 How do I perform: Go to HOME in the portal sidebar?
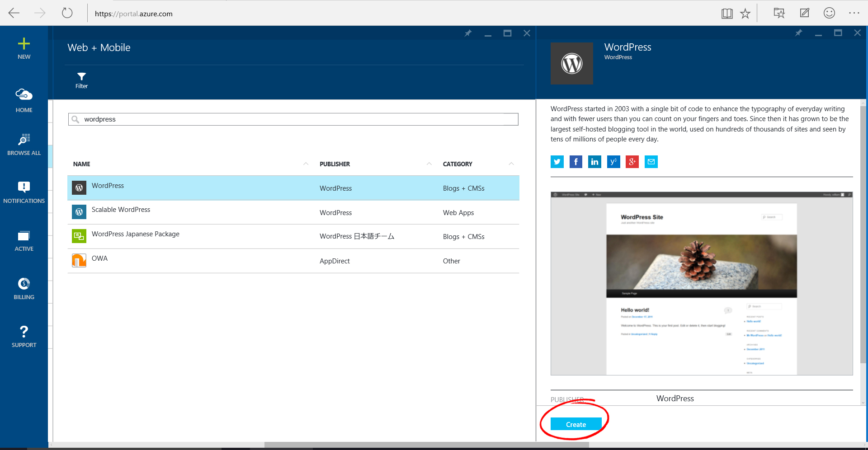tap(24, 100)
